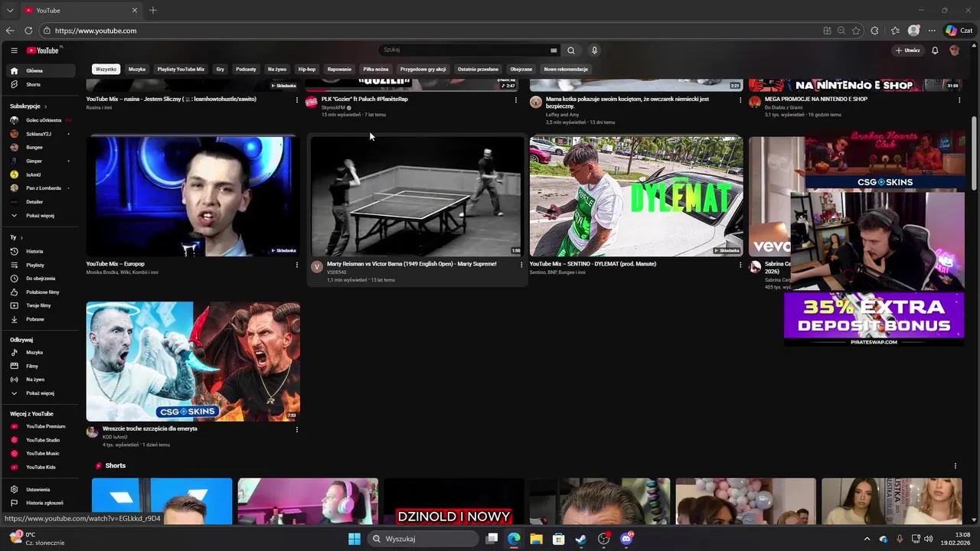Screen dimensions: 980x551
Task: Open Shorts from the sidebar
Action: tap(40, 84)
